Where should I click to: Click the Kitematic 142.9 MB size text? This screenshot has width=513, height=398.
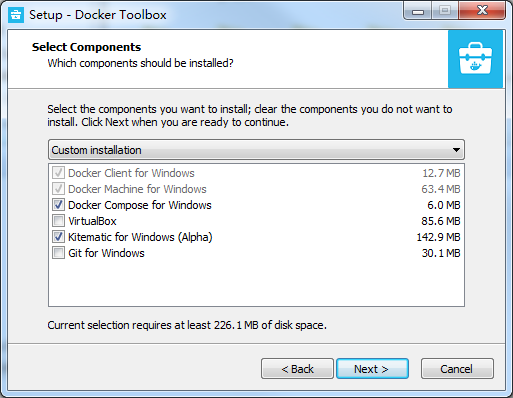point(438,237)
